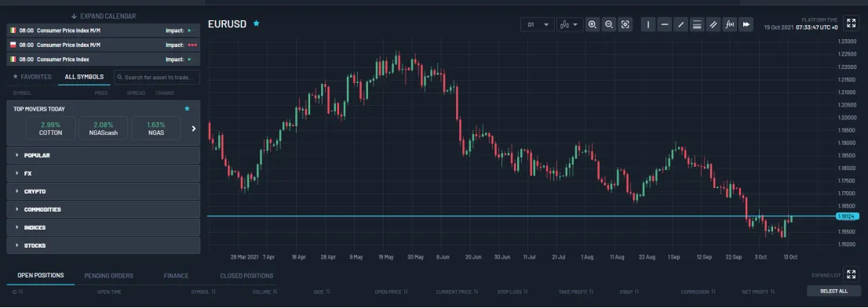
Task: Open the f(x) indicators menu
Action: tap(730, 24)
